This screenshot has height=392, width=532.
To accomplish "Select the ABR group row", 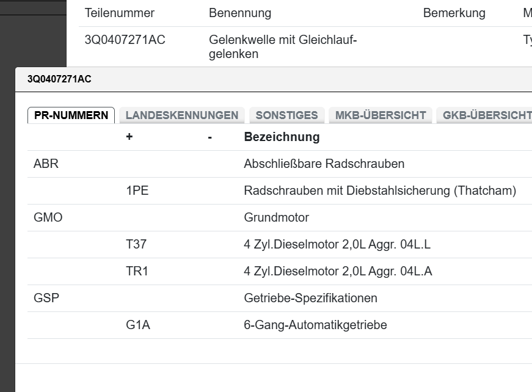I will (46, 164).
